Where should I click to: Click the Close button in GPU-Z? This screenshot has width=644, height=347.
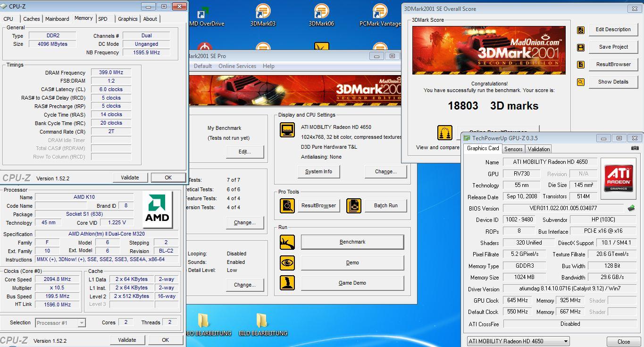tap(624, 342)
